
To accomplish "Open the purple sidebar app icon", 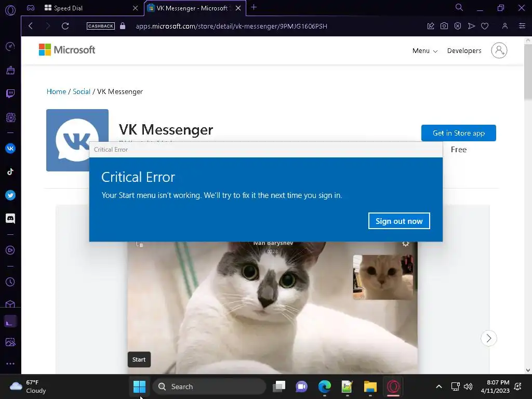I will (10, 322).
